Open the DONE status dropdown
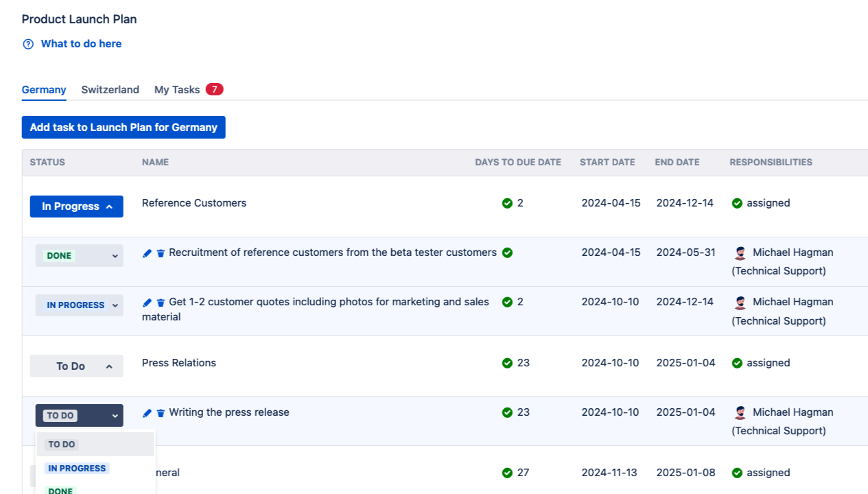This screenshot has width=868, height=494. pyautogui.click(x=79, y=256)
